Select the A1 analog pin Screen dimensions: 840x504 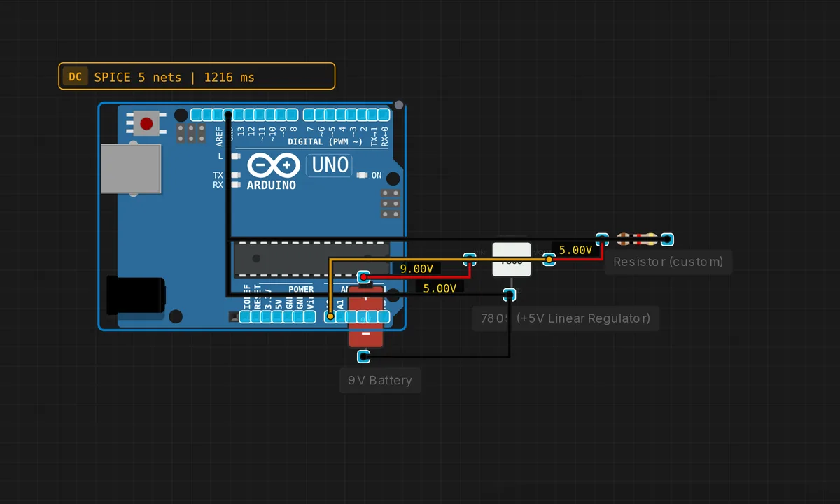coord(341,317)
